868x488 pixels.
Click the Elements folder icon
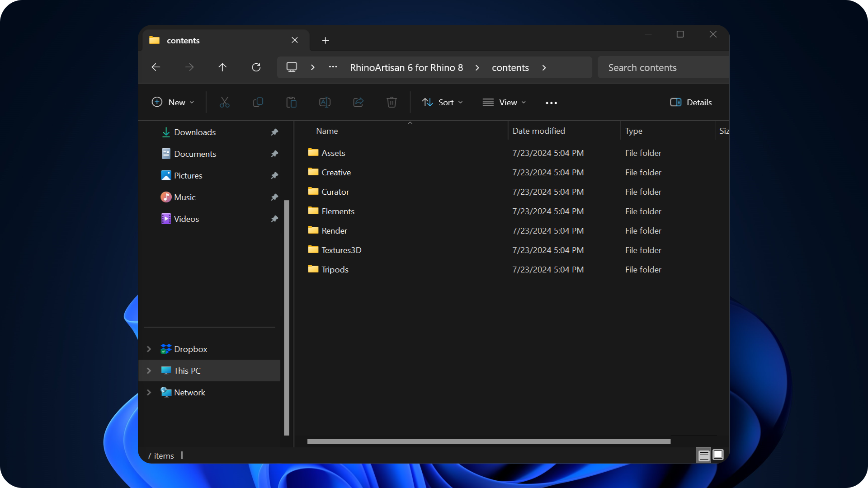coord(313,211)
